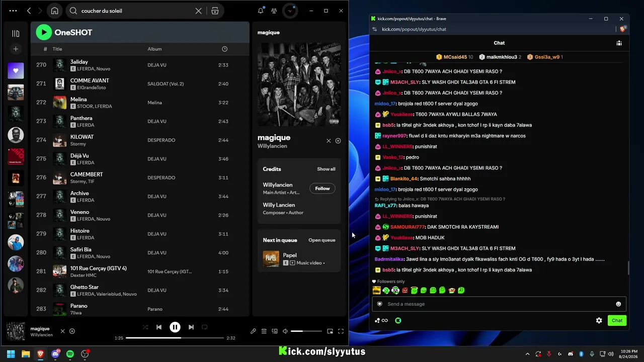Open the queue from Next in queue
The height and width of the screenshot is (362, 644).
tap(322, 240)
